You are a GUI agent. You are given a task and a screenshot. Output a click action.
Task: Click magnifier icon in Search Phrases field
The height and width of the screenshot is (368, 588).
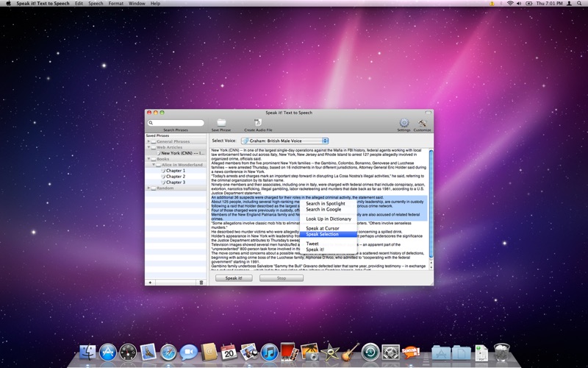coord(151,123)
